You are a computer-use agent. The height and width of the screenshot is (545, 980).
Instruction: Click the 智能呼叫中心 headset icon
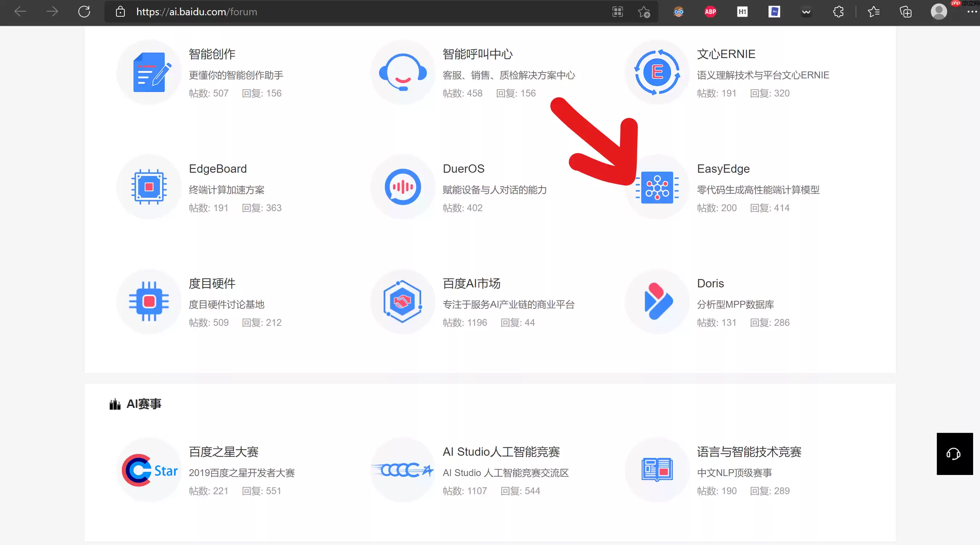[x=402, y=72]
